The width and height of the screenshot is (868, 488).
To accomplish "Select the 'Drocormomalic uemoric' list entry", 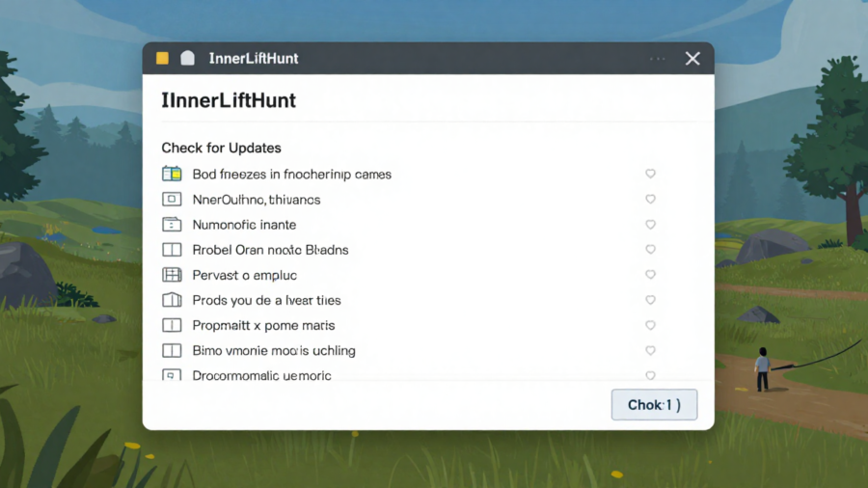I will [x=261, y=375].
